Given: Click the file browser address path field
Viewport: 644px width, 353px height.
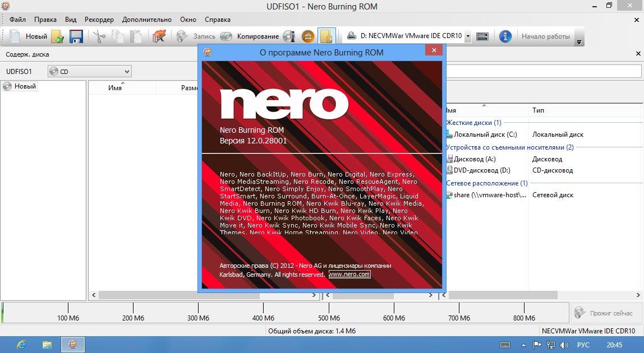Looking at the screenshot, I should (544, 71).
